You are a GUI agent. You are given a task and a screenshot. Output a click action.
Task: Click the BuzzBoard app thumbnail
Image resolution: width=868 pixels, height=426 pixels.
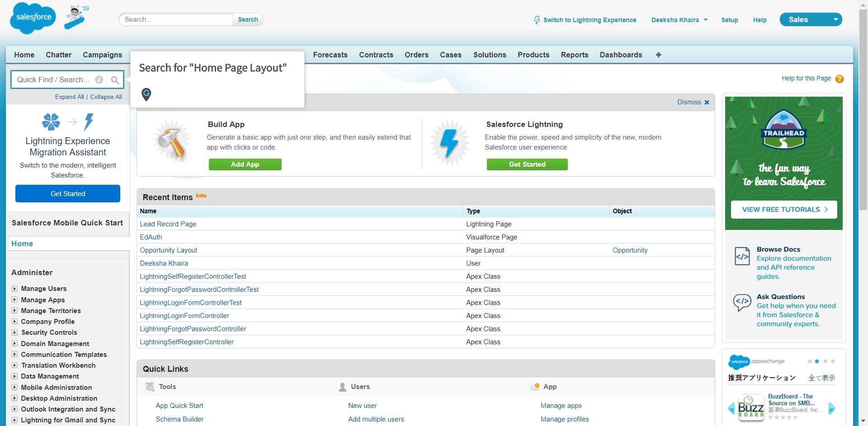751,408
